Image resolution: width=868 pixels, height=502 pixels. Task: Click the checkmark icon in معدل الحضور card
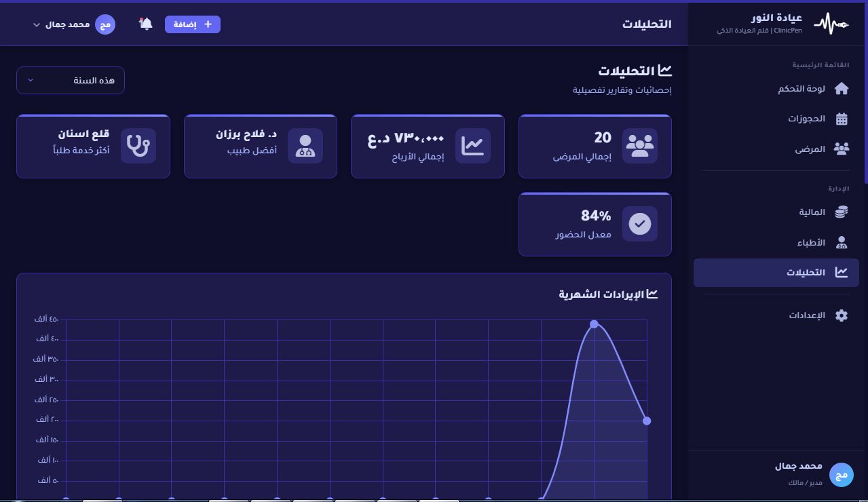(639, 224)
